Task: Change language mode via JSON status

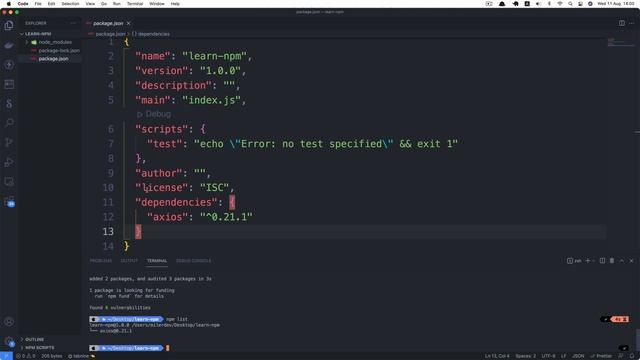Action: (x=578, y=356)
